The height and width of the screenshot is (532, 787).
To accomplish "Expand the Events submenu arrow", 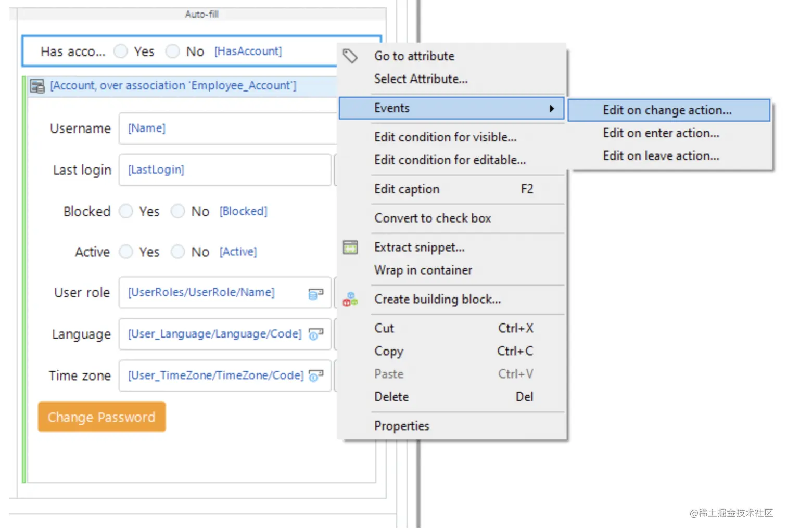I will pyautogui.click(x=552, y=108).
